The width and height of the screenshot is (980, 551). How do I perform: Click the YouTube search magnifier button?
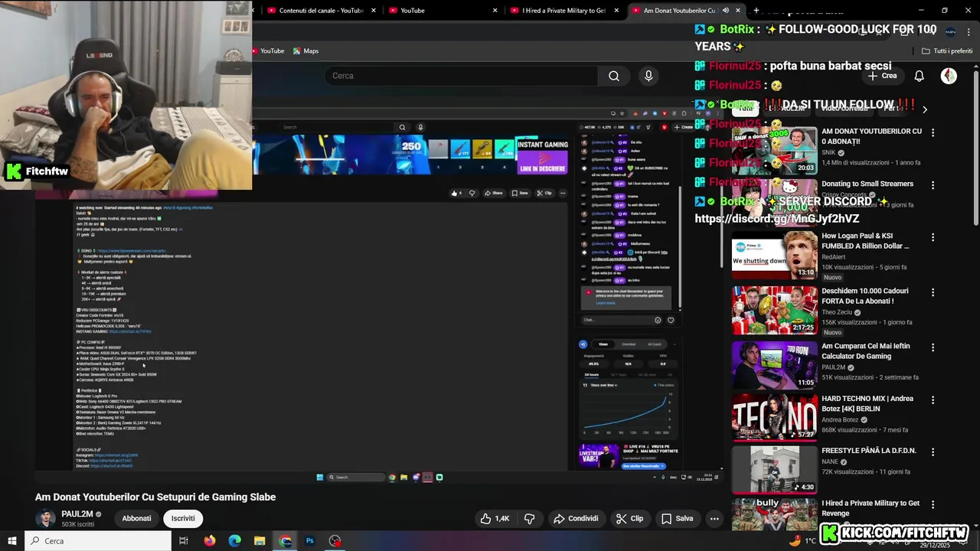point(614,76)
